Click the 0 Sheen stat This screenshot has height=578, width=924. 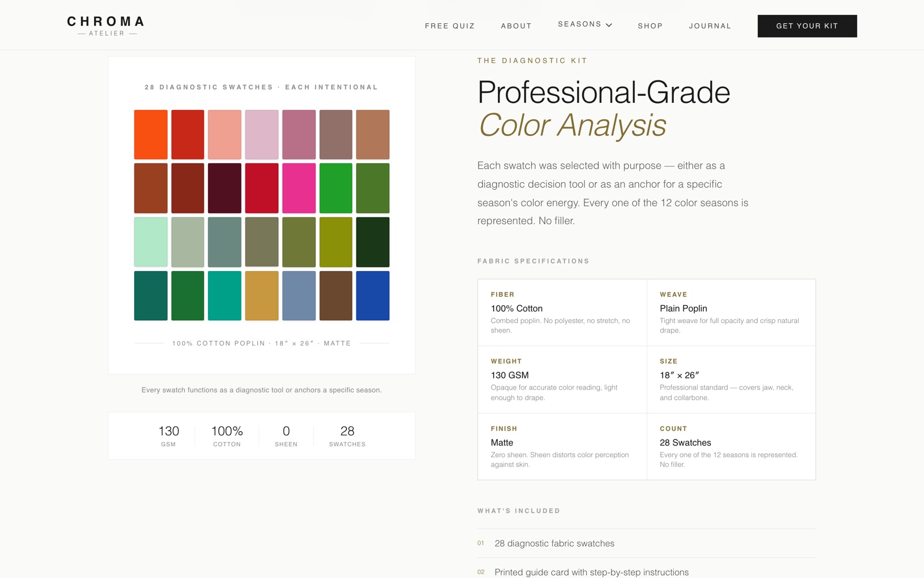coord(286,436)
